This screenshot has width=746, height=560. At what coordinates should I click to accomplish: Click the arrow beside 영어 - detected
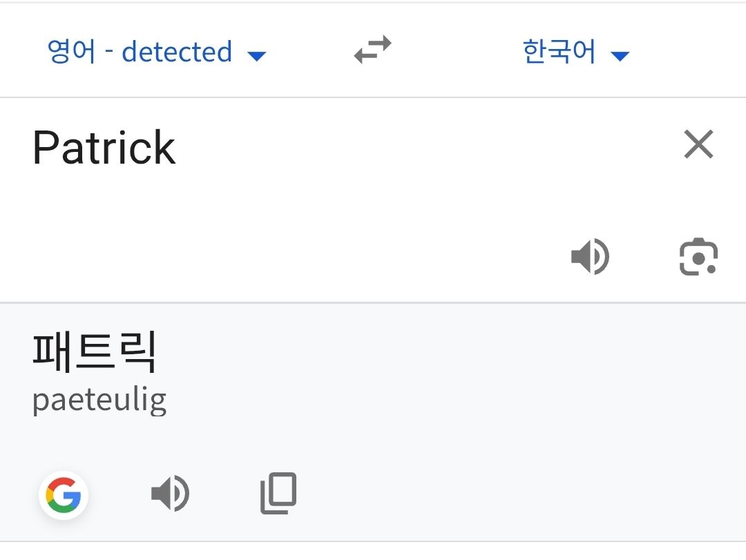(257, 56)
